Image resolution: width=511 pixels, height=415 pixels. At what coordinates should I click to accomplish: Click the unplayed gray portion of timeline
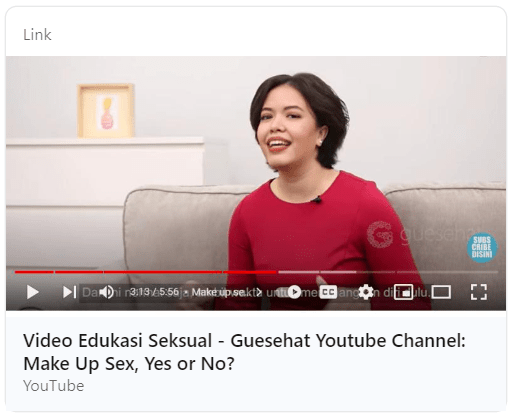click(387, 272)
